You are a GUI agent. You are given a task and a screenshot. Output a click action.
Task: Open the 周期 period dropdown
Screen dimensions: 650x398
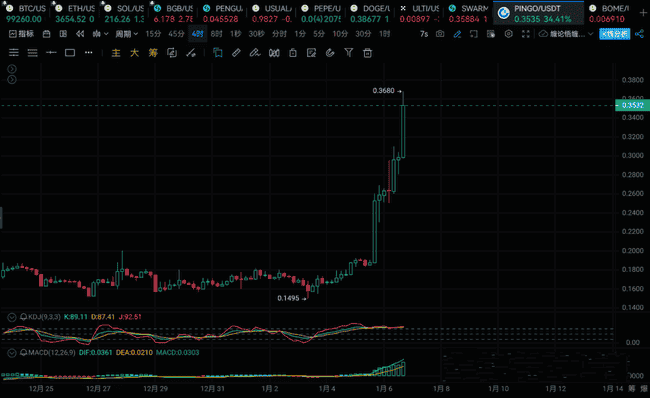tap(126, 34)
